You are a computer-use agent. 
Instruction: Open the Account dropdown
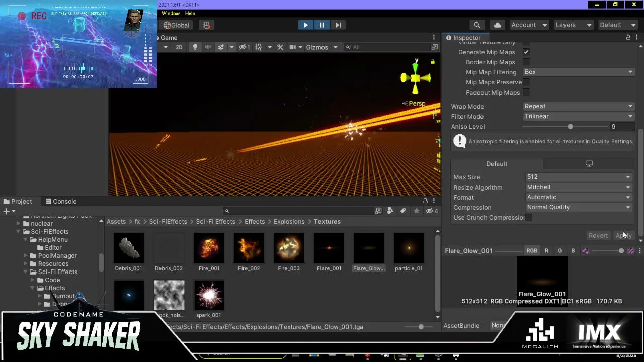tap(529, 25)
